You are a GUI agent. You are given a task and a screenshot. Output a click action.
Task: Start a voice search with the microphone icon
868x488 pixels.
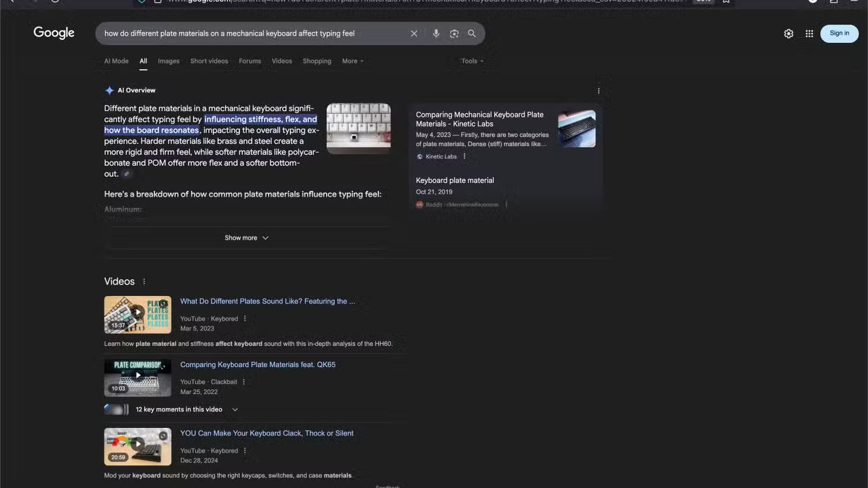pos(436,33)
